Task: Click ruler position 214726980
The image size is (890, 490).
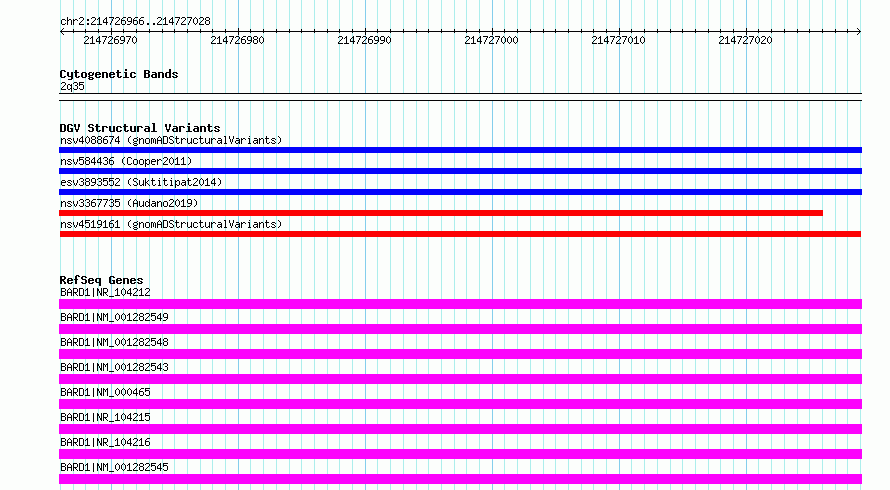Action: [x=237, y=40]
